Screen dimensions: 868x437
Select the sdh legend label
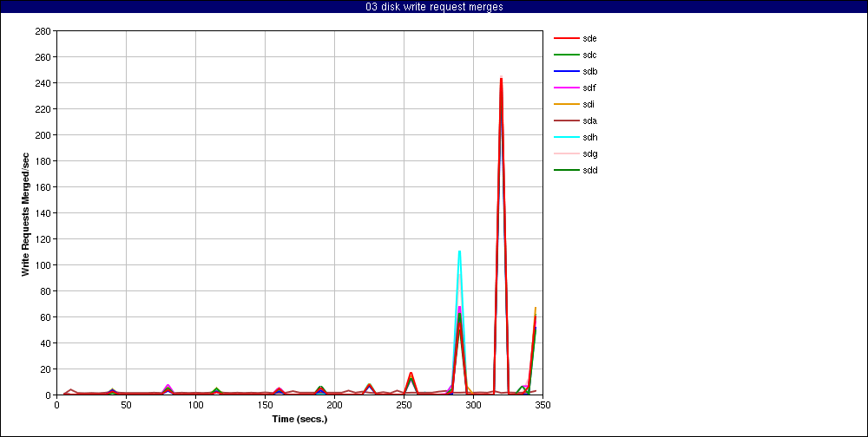[x=589, y=137]
